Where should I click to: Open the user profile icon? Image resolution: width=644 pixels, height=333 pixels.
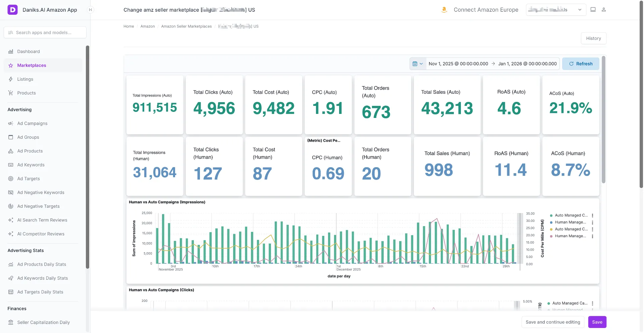click(603, 10)
